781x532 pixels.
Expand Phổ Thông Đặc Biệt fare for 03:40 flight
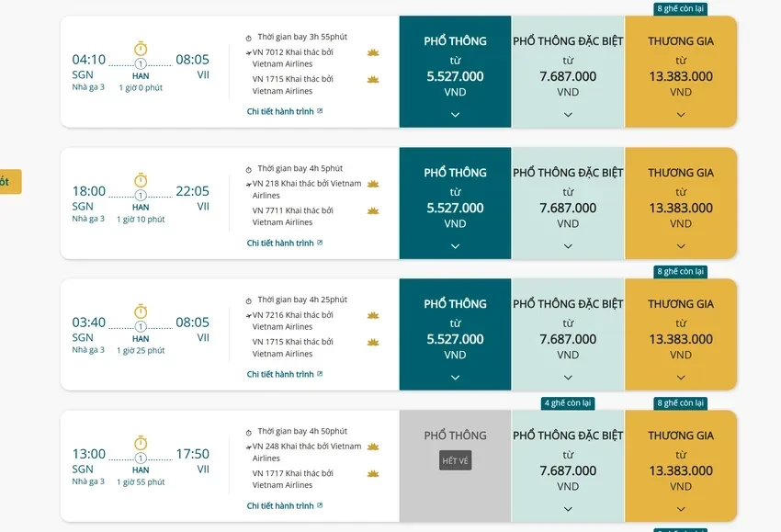pyautogui.click(x=568, y=378)
